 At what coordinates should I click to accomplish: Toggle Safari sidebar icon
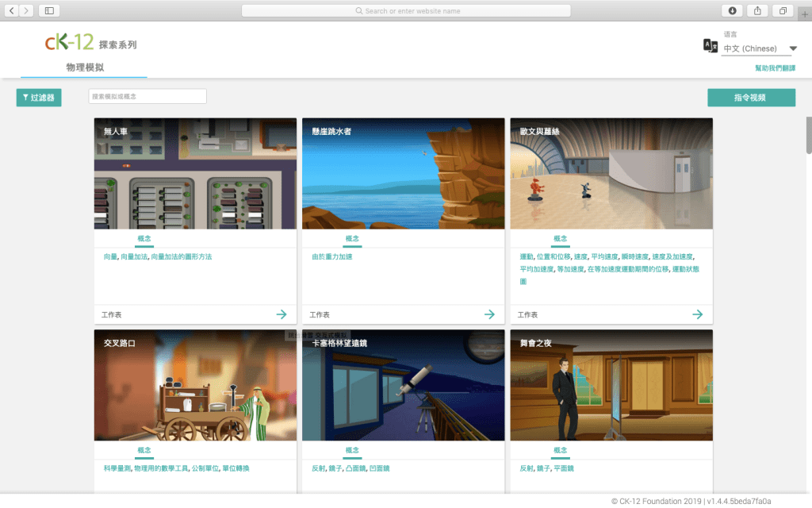49,10
